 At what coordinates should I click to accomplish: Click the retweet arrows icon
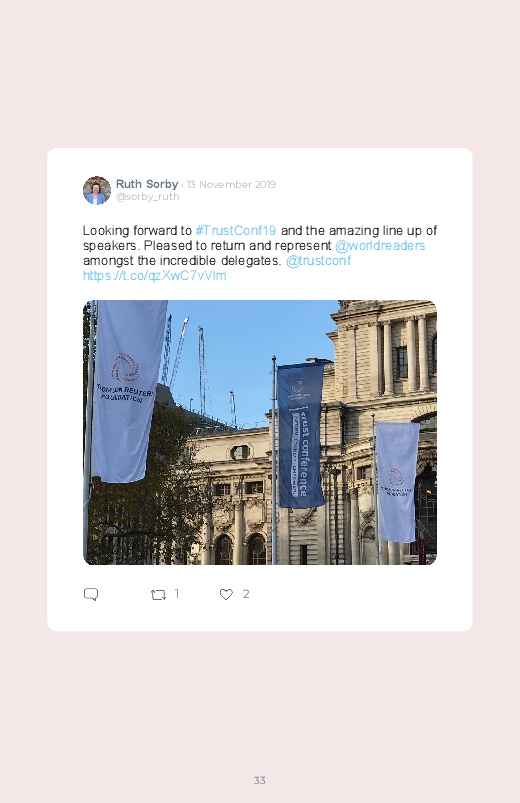pos(158,595)
